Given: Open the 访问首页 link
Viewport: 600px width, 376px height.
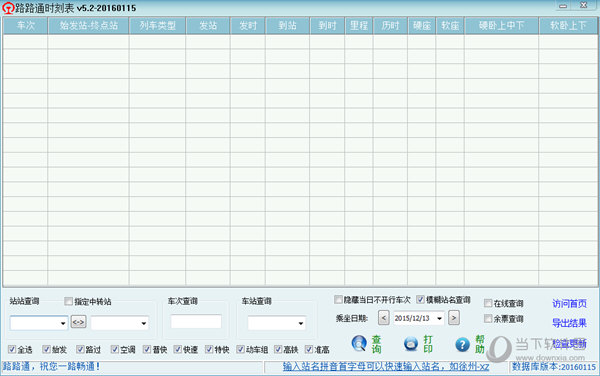Looking at the screenshot, I should coord(569,304).
